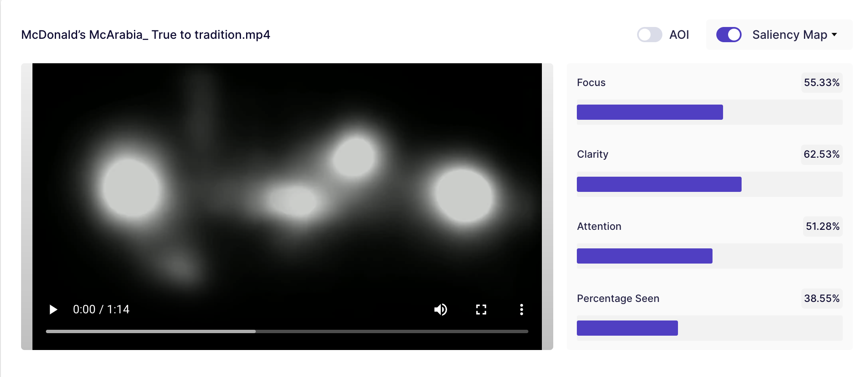Screen dimensions: 868x377
Task: Enable the AOI toggle switch
Action: 649,35
